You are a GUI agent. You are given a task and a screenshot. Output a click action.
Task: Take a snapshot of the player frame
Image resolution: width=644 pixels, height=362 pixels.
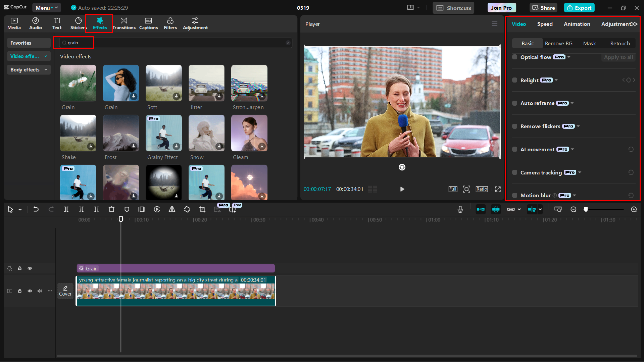click(466, 189)
